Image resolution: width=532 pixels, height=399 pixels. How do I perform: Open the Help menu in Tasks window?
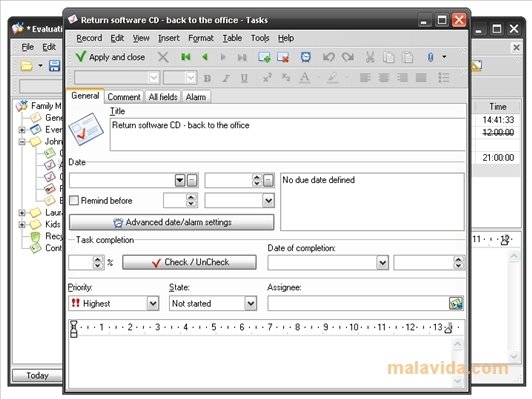point(286,38)
